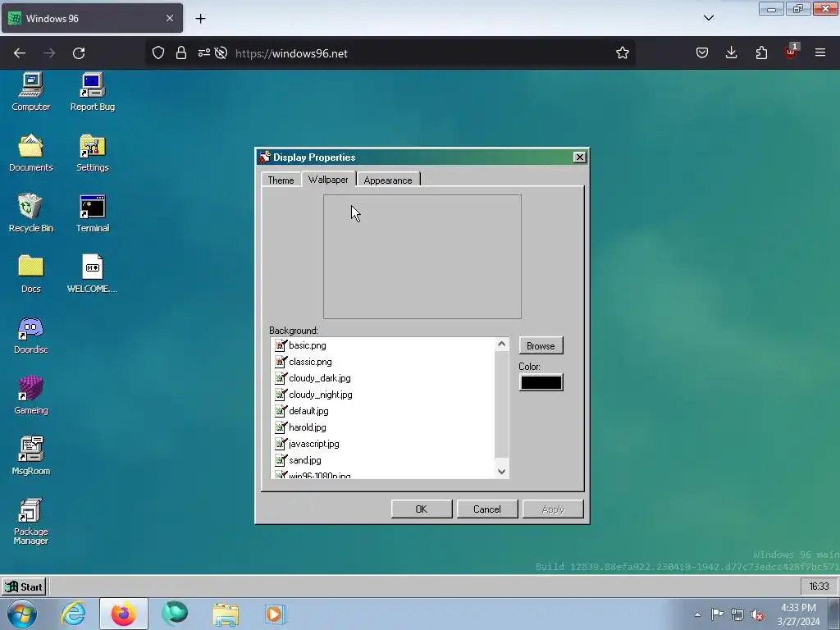840x630 pixels.
Task: Open the WELCOME markdown file icon
Action: pyautogui.click(x=93, y=274)
